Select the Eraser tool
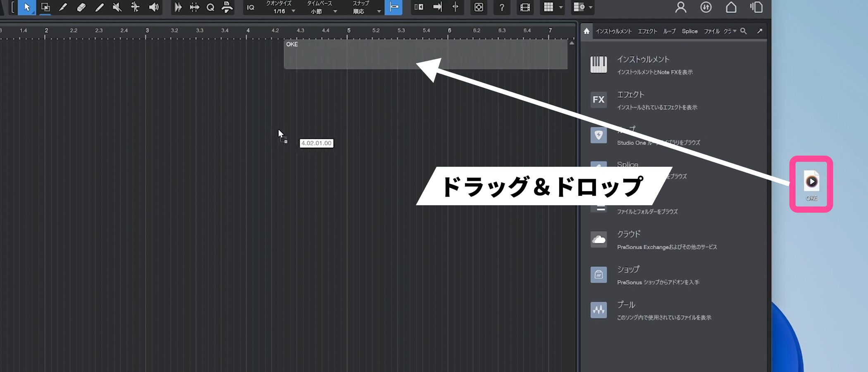Image resolution: width=868 pixels, height=372 pixels. [81, 7]
